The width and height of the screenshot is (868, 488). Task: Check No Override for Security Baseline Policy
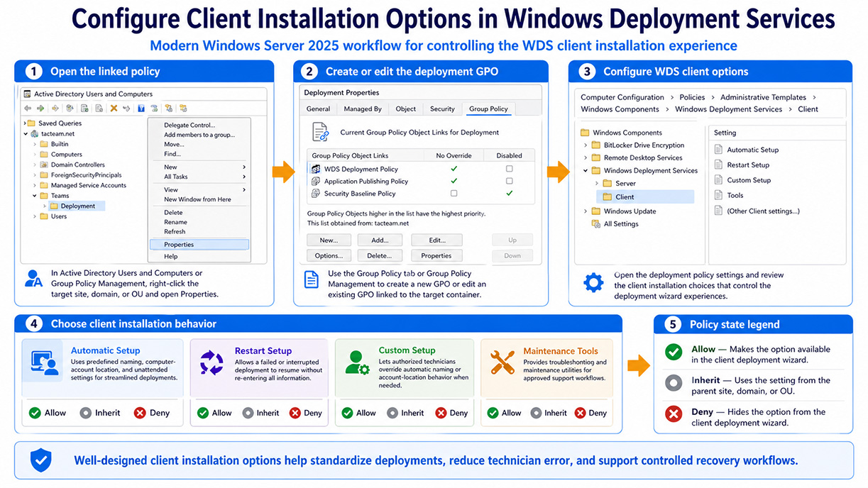(x=453, y=192)
